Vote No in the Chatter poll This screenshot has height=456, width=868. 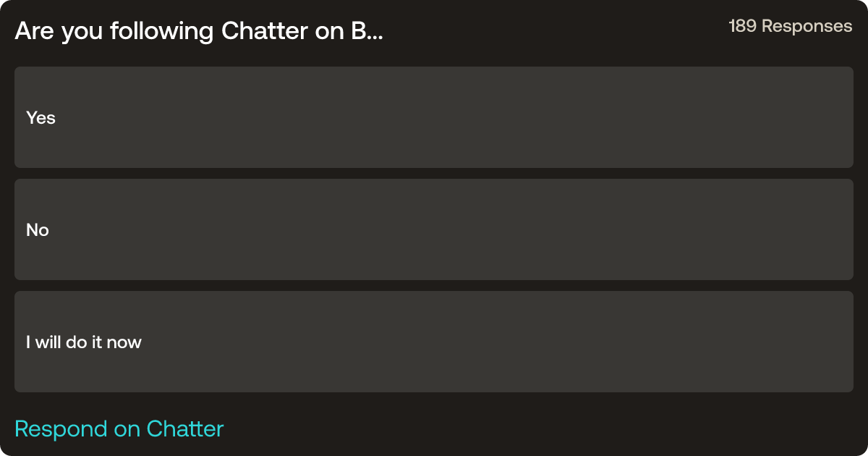tap(434, 229)
